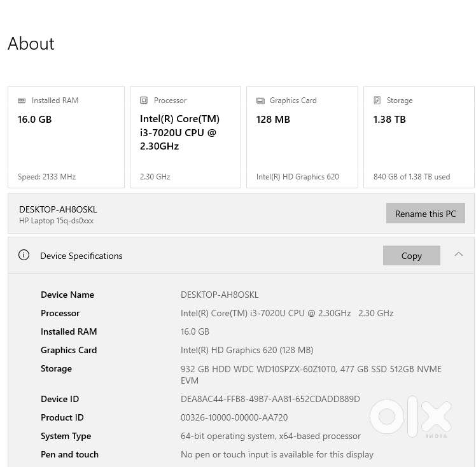Copy the device specifications
The width and height of the screenshot is (476, 467).
tap(411, 255)
